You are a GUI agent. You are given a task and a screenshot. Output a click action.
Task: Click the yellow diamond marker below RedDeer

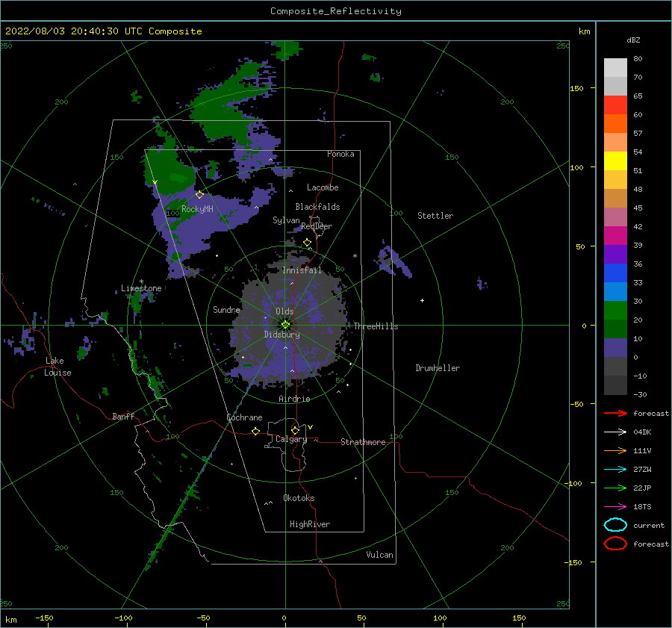(x=307, y=243)
